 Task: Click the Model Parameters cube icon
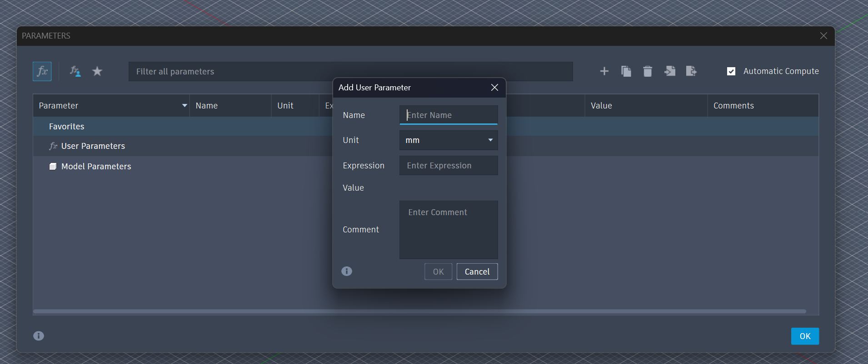point(53,167)
